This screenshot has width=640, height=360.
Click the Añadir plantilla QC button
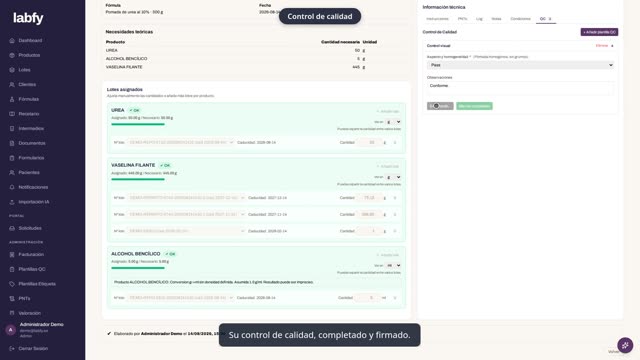[599, 32]
